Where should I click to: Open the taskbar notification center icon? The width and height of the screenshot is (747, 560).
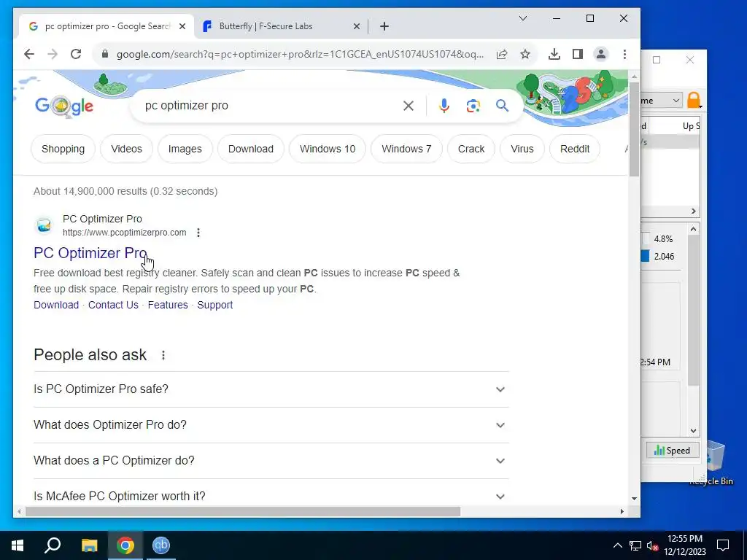tap(723, 545)
